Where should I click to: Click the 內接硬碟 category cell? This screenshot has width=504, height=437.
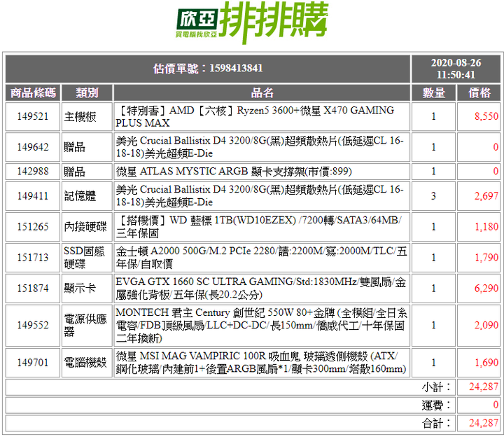coord(87,227)
